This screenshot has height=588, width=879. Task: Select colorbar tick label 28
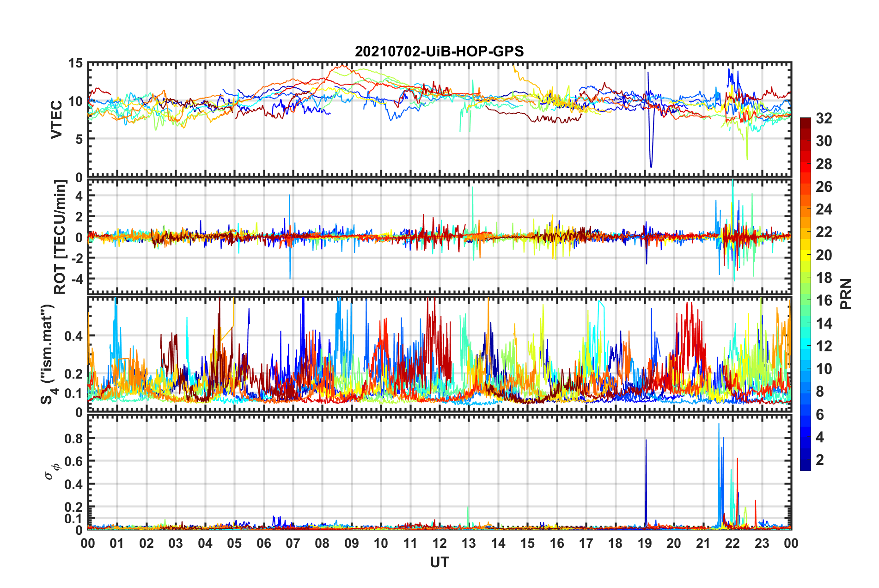(x=824, y=164)
